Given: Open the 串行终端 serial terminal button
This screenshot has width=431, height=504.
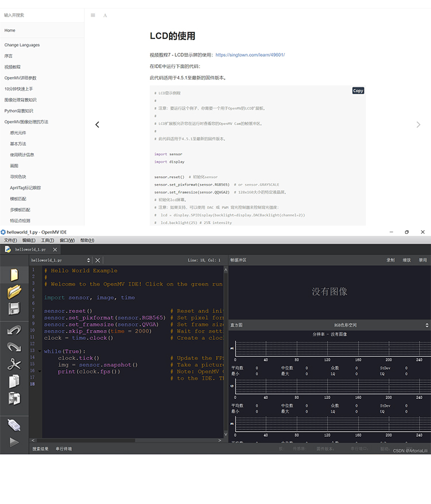Looking at the screenshot, I should point(64,449).
